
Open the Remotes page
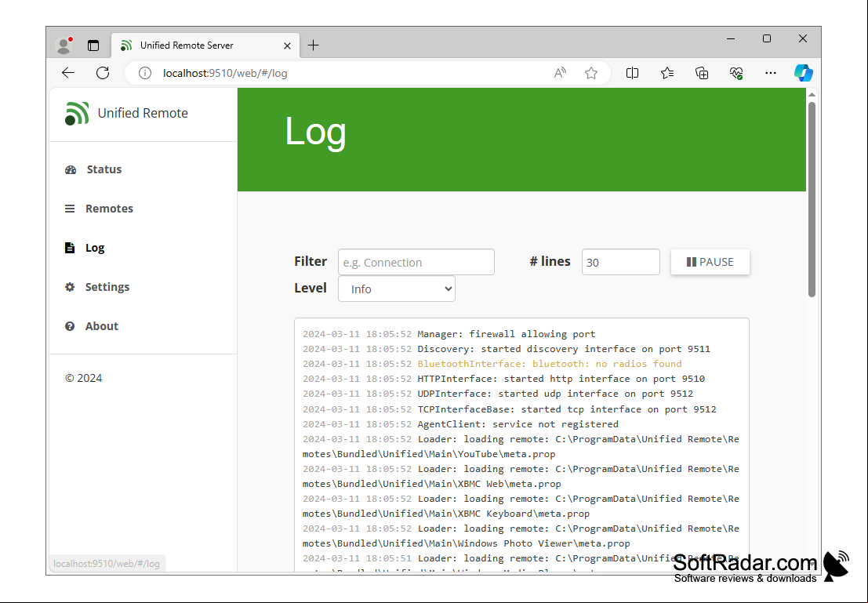pos(109,209)
